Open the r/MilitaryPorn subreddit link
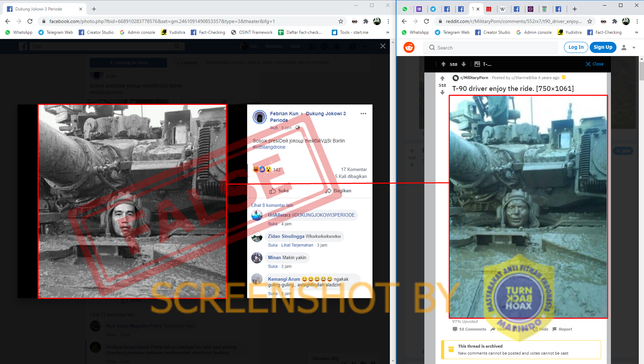 click(x=474, y=78)
